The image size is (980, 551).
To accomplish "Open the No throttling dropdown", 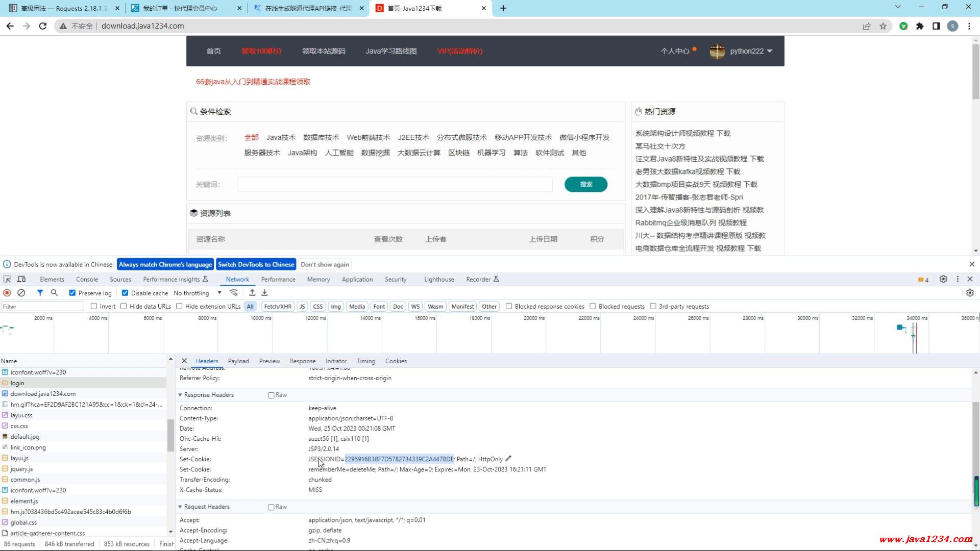I will (x=198, y=293).
